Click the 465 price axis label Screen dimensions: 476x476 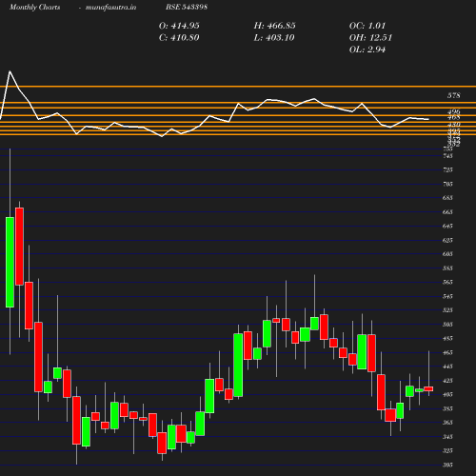pyautogui.click(x=447, y=352)
